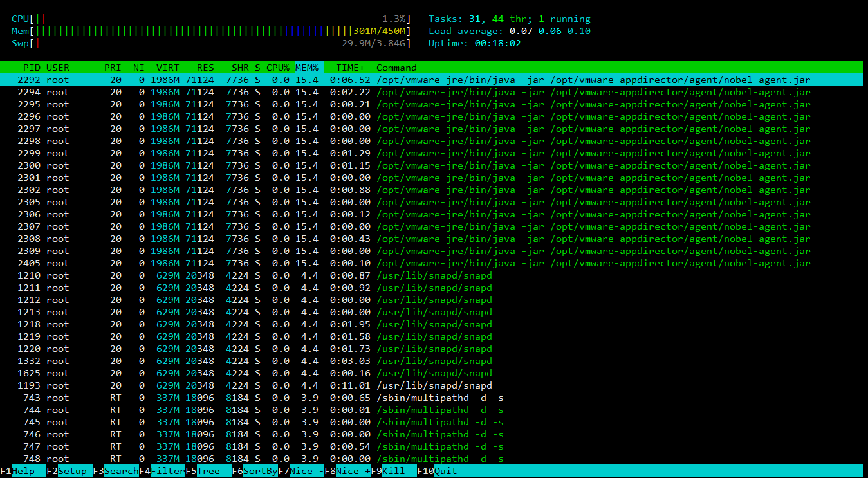Select java process row PID 2298

pos(431,141)
